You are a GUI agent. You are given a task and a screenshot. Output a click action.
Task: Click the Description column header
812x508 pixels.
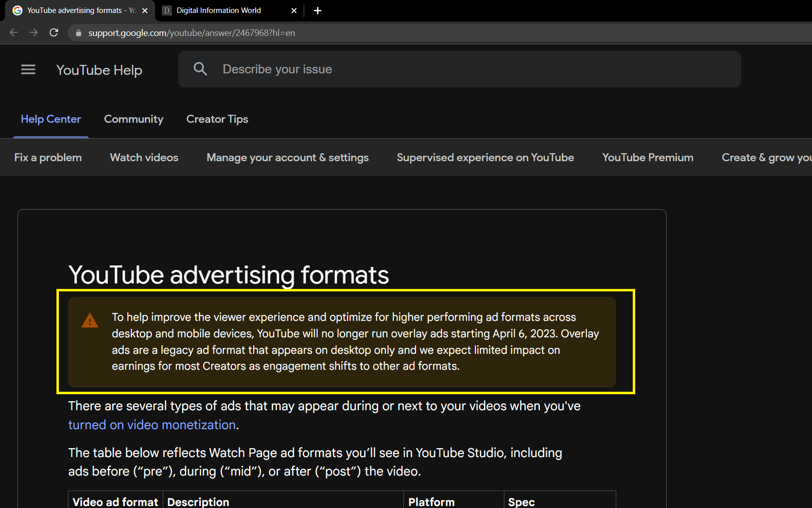[x=198, y=502]
